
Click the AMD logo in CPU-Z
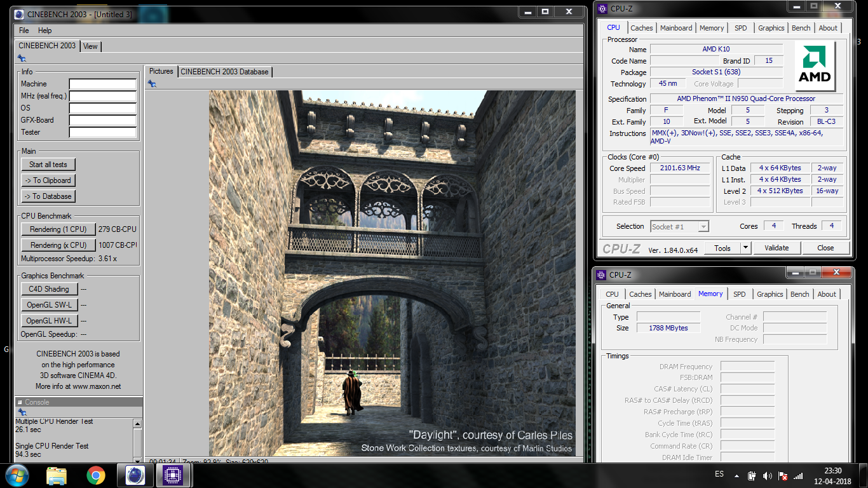tap(815, 67)
